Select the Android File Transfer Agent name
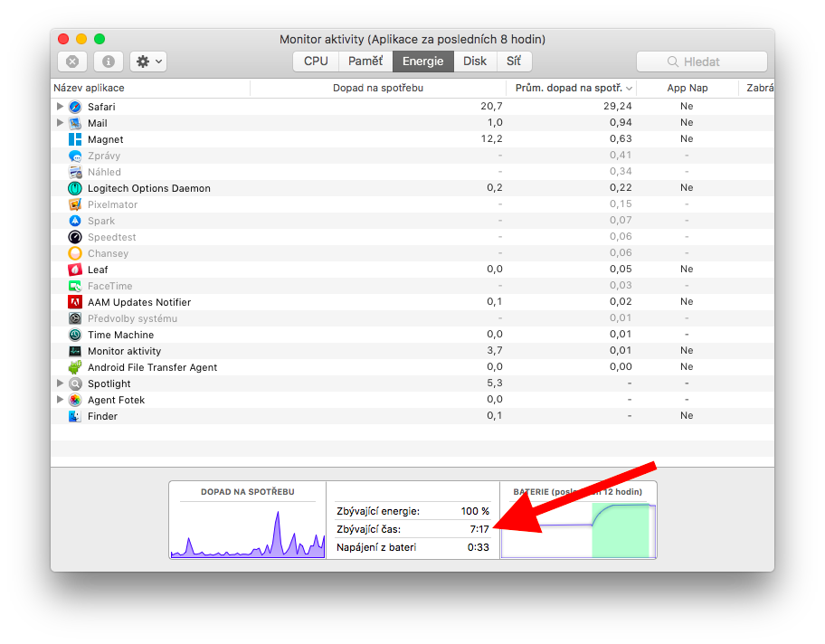 tap(152, 367)
